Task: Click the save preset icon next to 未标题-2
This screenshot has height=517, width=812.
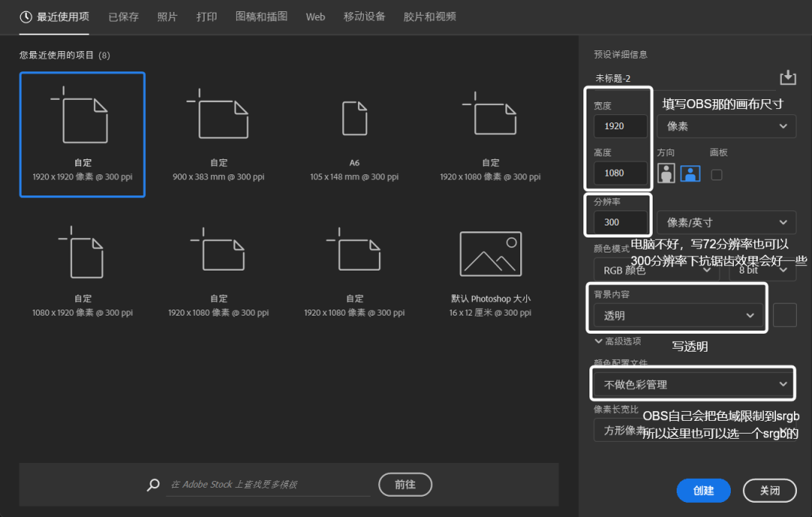Action: pos(787,77)
